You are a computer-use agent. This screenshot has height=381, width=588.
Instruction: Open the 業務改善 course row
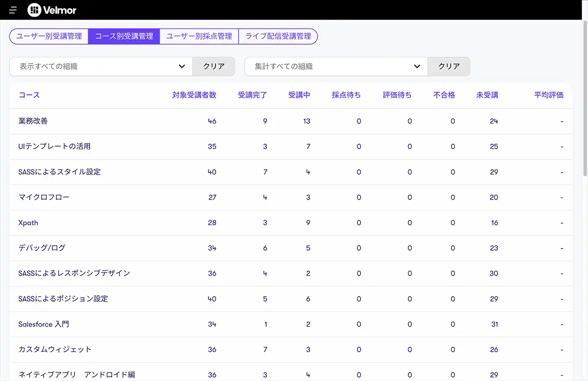(33, 121)
